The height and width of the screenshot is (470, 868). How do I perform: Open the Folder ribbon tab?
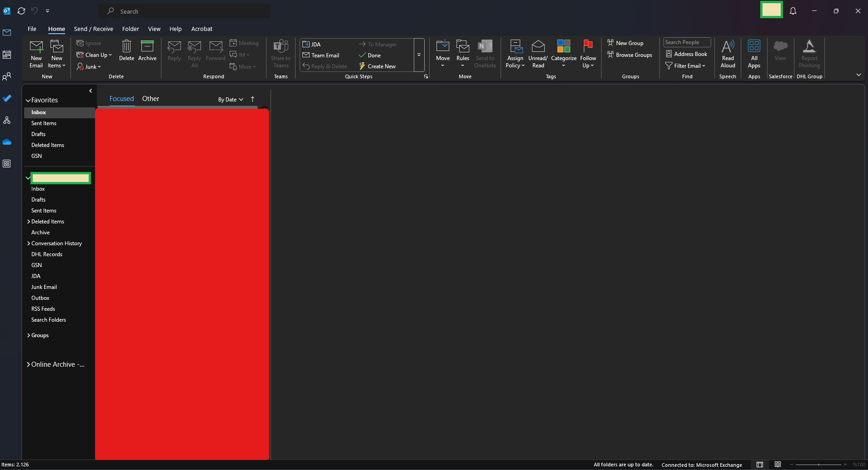click(130, 29)
